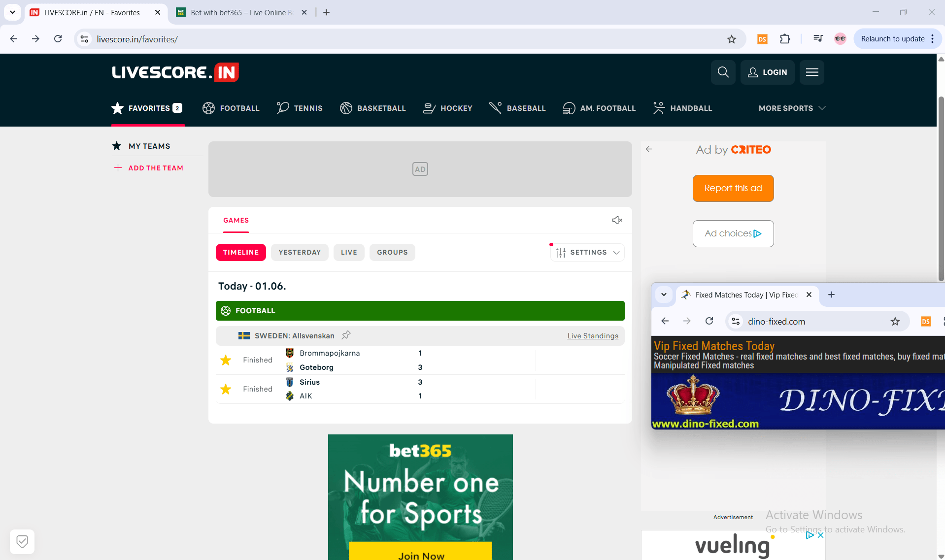Click the hockey stick icon
The image size is (945, 560).
coord(429,108)
